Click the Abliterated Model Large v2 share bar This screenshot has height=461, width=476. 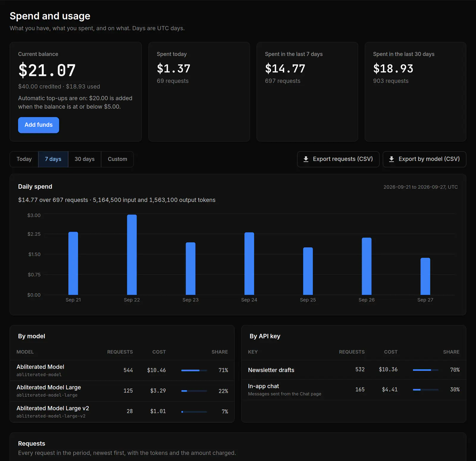point(194,412)
